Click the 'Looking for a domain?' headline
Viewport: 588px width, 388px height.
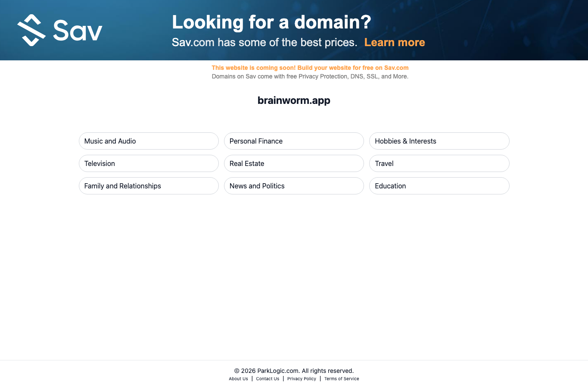click(271, 22)
